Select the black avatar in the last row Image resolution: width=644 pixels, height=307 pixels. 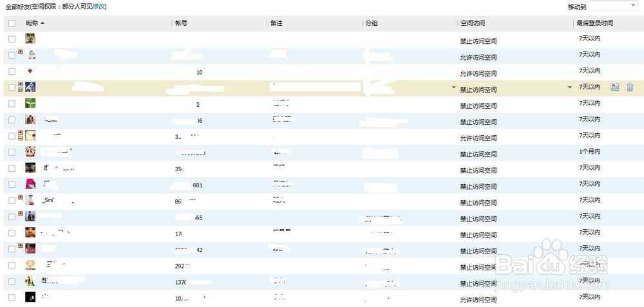(30, 297)
